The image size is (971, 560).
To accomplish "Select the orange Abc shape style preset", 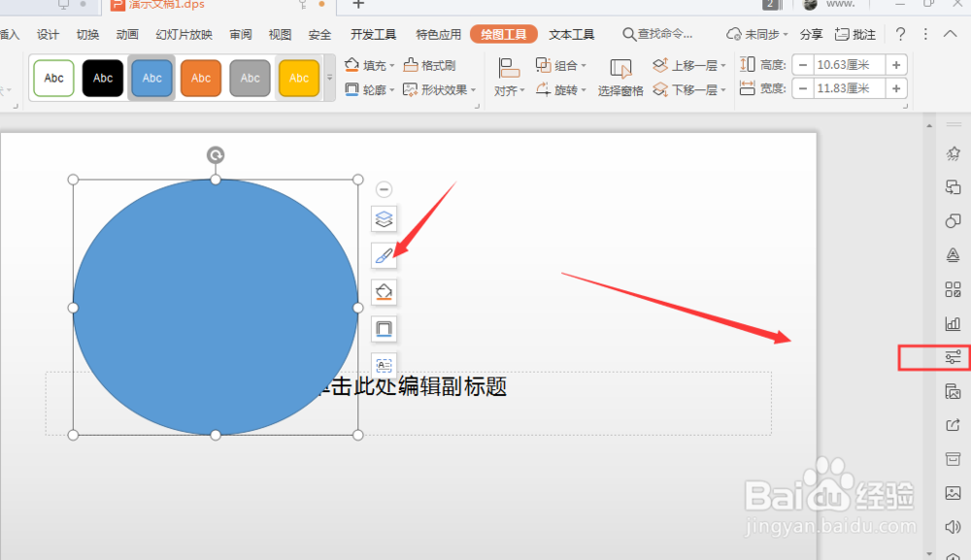I will pyautogui.click(x=201, y=78).
